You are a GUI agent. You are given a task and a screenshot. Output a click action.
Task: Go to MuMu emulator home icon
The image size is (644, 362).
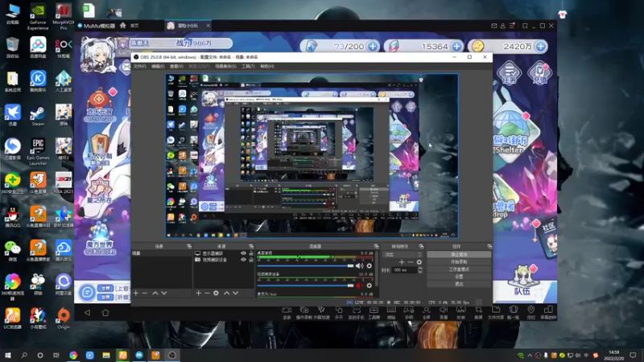[123, 26]
